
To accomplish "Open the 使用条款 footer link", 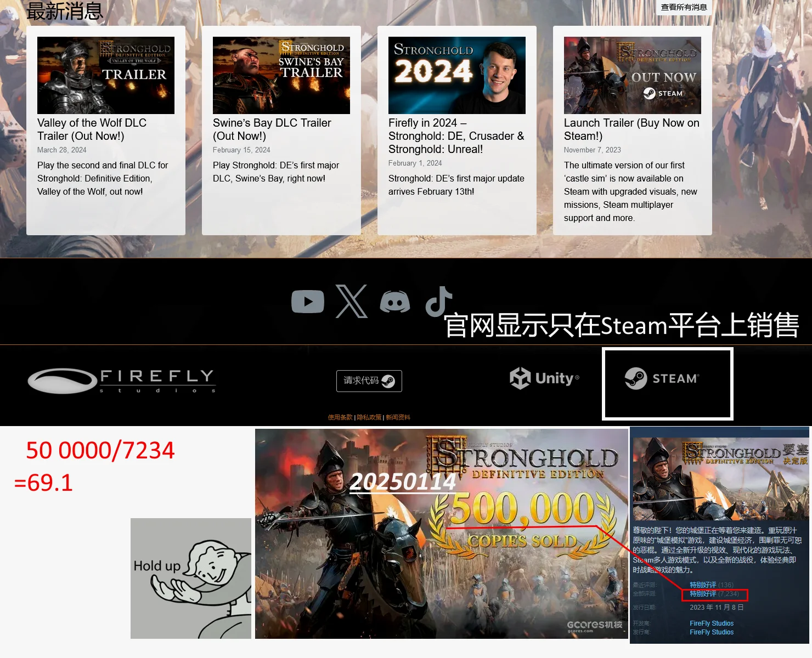I will pos(340,417).
